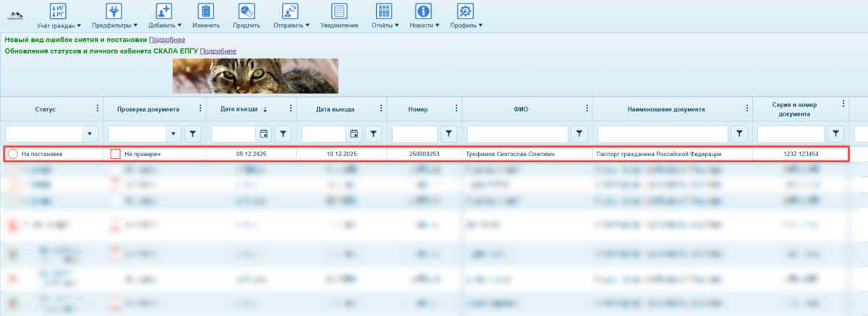Open Подробнее link about ошибок снятия

pos(167,40)
